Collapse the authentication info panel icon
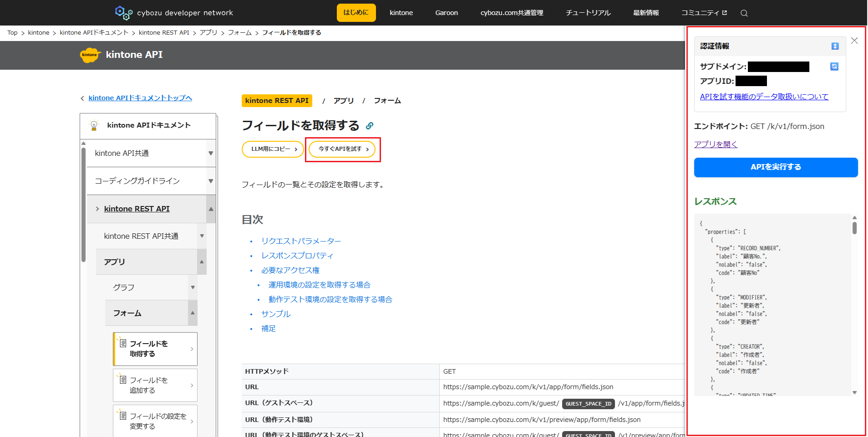This screenshot has width=868, height=437. coord(835,46)
